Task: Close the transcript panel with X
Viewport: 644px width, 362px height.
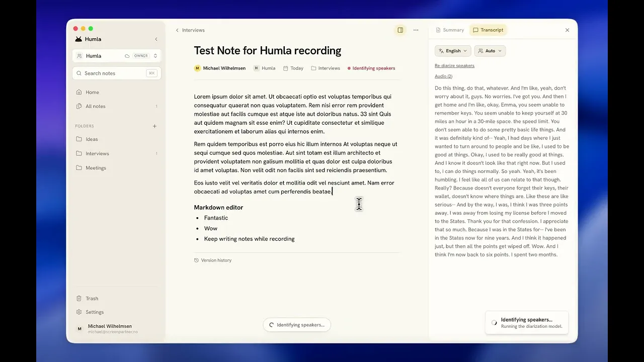Action: (x=568, y=30)
